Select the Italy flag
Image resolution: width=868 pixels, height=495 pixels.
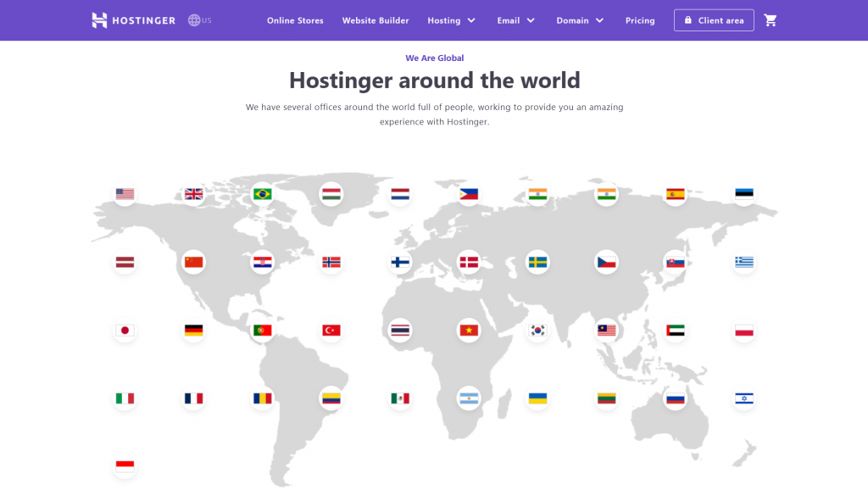[x=125, y=398]
